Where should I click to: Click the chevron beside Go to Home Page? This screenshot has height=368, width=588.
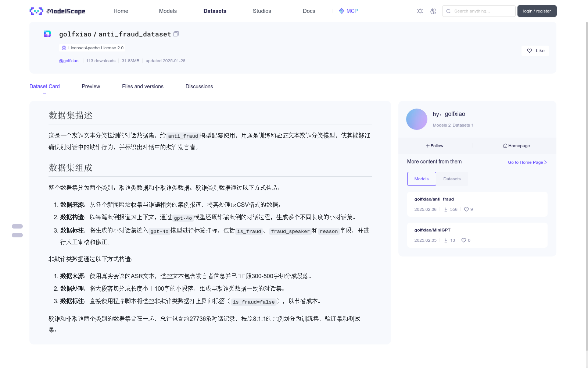click(546, 162)
